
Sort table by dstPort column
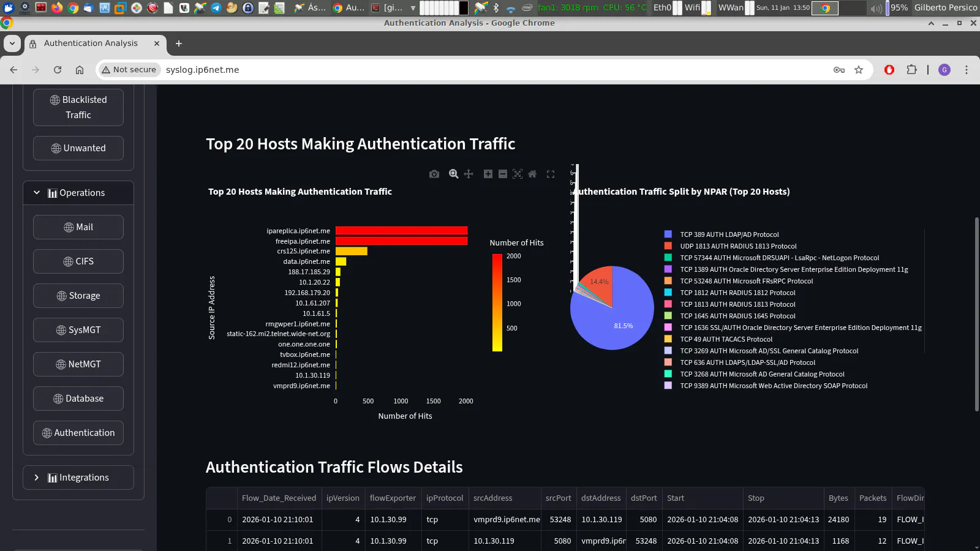click(644, 498)
